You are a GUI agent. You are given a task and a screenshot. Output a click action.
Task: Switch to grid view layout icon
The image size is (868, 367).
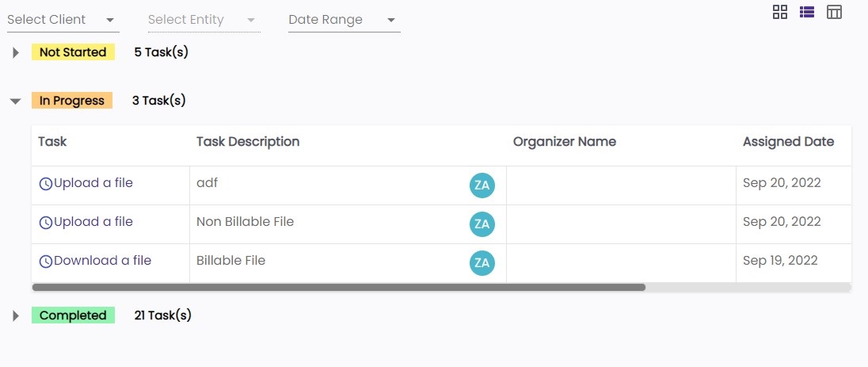pos(780,12)
